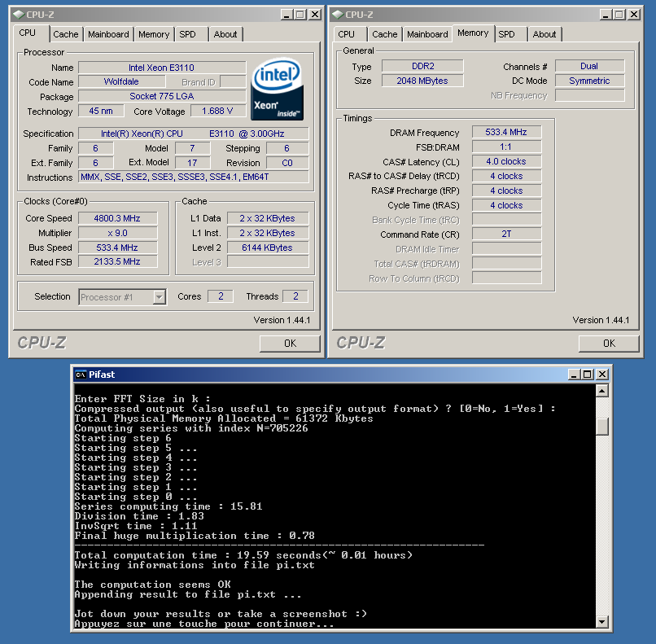
Task: Open the Mainboard tab in left CPU-Z window
Action: [108, 34]
